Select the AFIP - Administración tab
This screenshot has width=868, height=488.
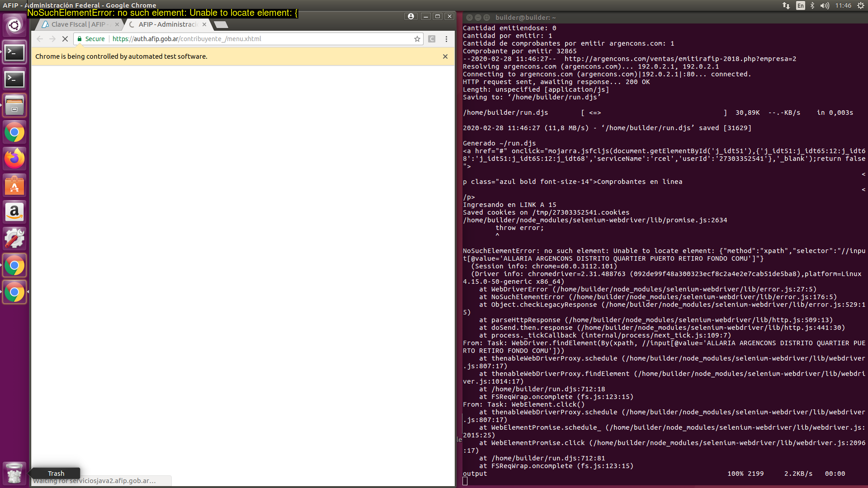(167, 24)
